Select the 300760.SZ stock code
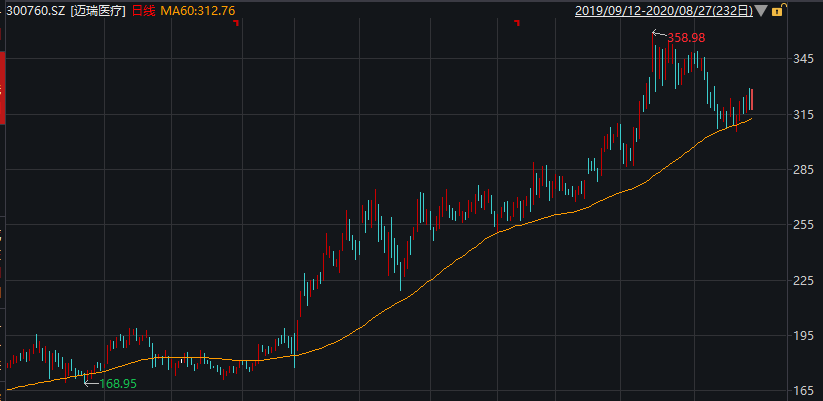The height and width of the screenshot is (401, 823). point(36,10)
